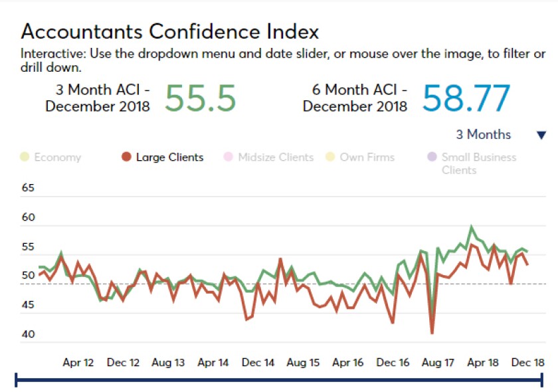Click the date slider track middle
This screenshot has width=558, height=392.
click(x=279, y=380)
